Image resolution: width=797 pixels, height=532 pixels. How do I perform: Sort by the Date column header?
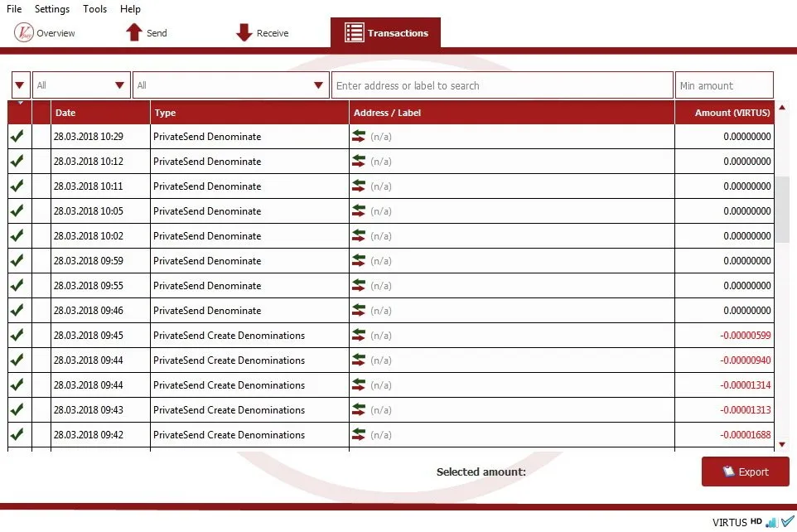(100, 113)
